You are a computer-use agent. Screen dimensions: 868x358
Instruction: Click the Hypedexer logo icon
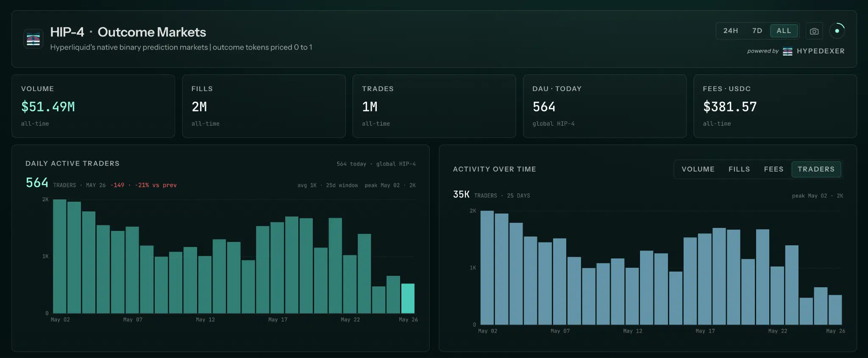tap(787, 51)
